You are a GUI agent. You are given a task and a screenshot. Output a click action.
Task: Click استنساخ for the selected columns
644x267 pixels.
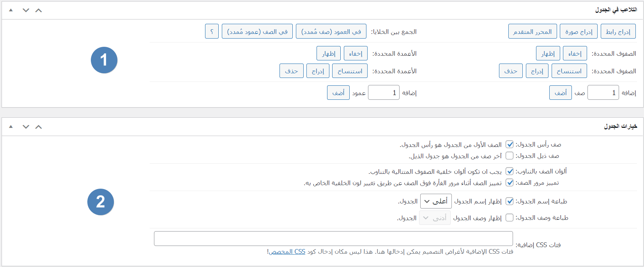(x=350, y=71)
